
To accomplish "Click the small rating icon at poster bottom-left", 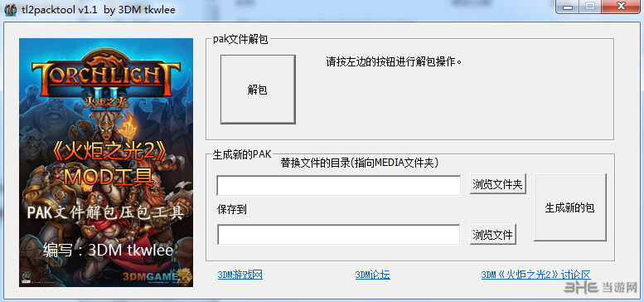I will 26,276.
